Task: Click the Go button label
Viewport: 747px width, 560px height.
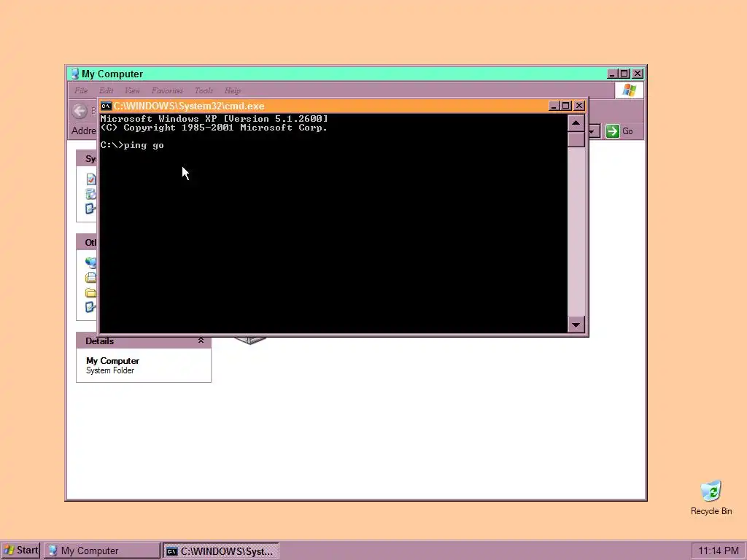Action: [627, 131]
